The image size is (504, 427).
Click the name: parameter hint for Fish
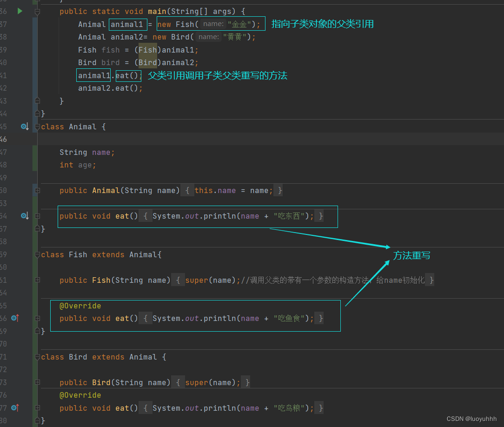213,24
